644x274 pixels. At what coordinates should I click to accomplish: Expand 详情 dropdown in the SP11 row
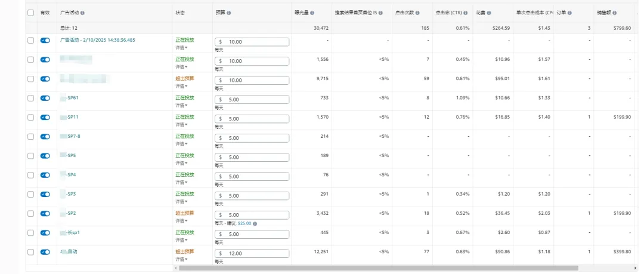[181, 125]
